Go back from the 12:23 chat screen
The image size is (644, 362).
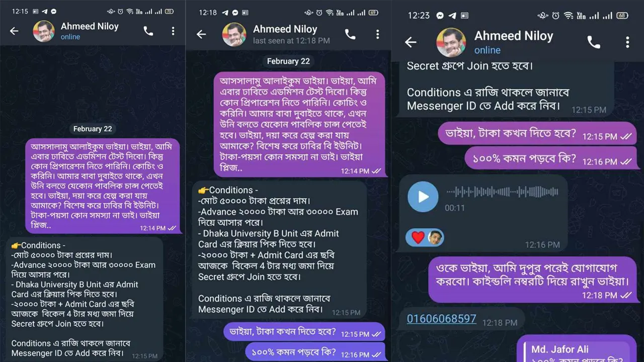click(411, 42)
